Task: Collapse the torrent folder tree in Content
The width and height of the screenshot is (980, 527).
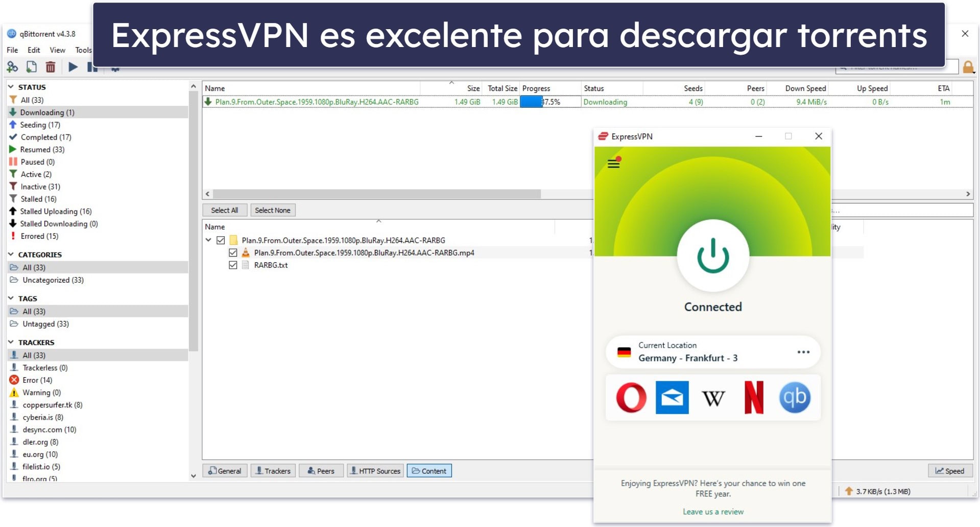Action: click(208, 240)
